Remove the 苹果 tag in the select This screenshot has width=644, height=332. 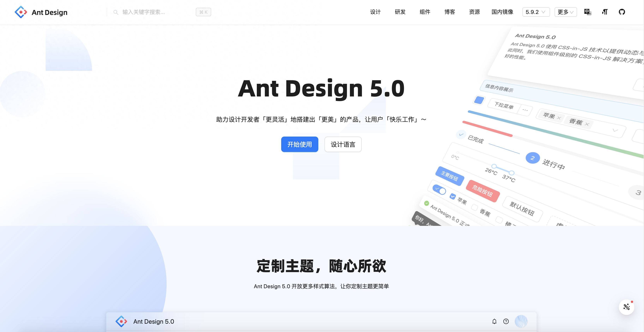559,118
